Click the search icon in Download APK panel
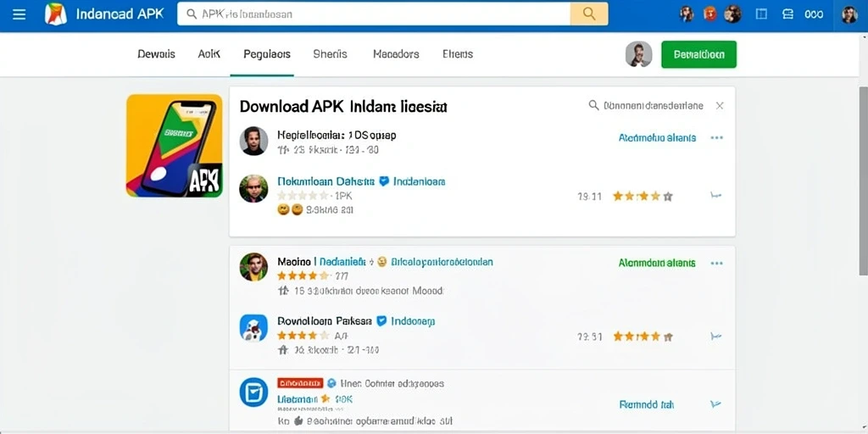 coord(593,105)
